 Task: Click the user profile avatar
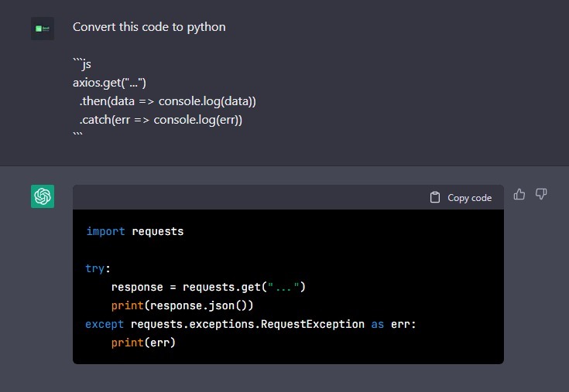pyautogui.click(x=43, y=29)
